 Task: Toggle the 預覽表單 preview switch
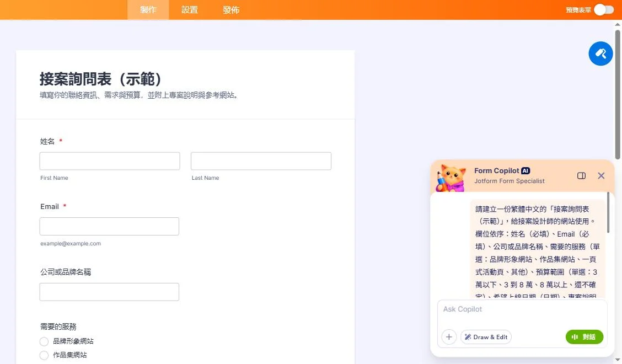pos(604,10)
